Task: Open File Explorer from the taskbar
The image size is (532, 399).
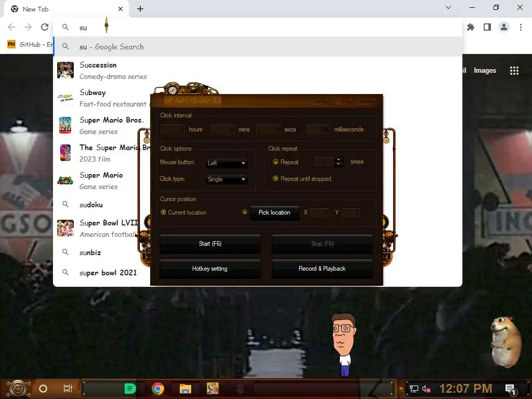Action: click(x=185, y=389)
